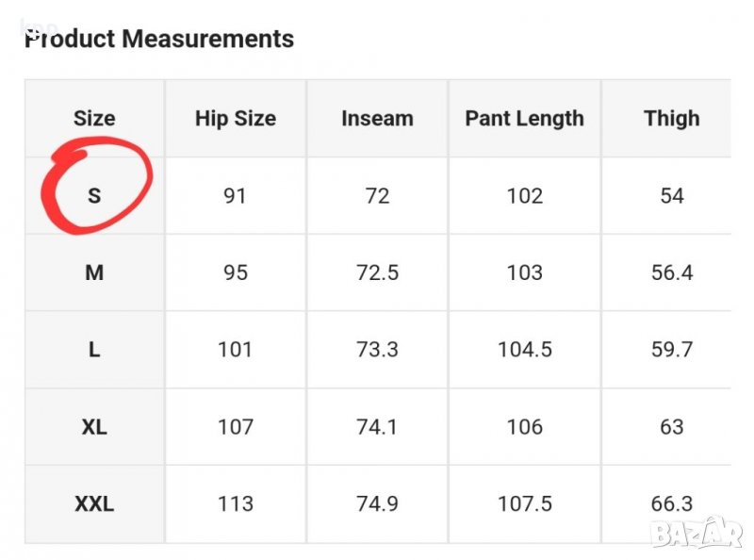
Task: Select the Size column header
Action: tap(94, 119)
